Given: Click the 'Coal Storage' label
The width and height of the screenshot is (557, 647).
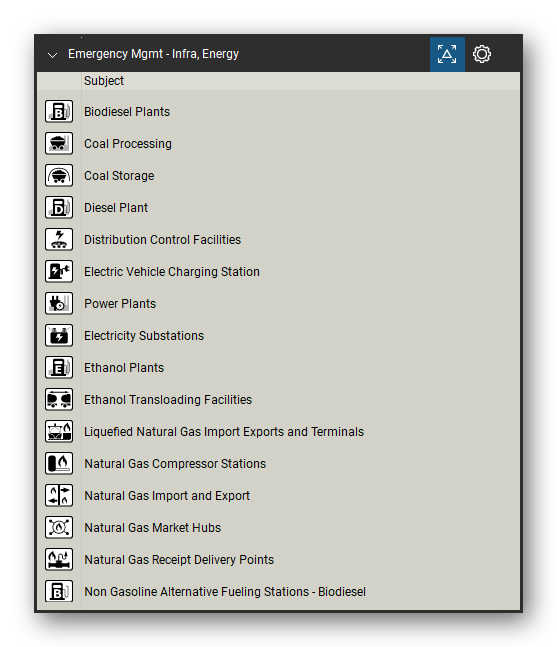Looking at the screenshot, I should point(119,176).
